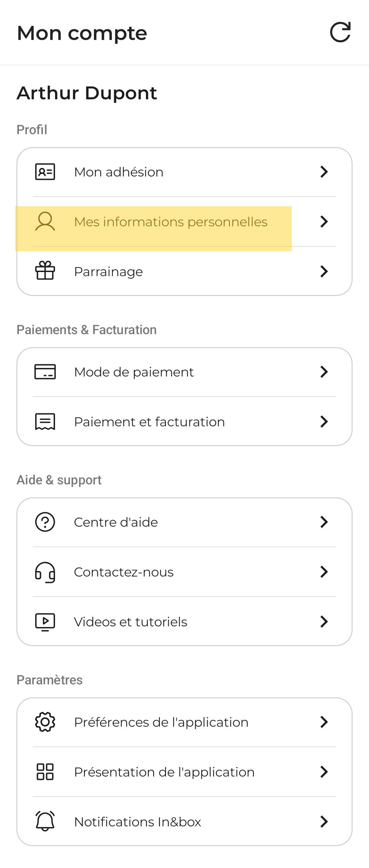Open Présentation de l'application
This screenshot has width=369, height=868.
(184, 772)
